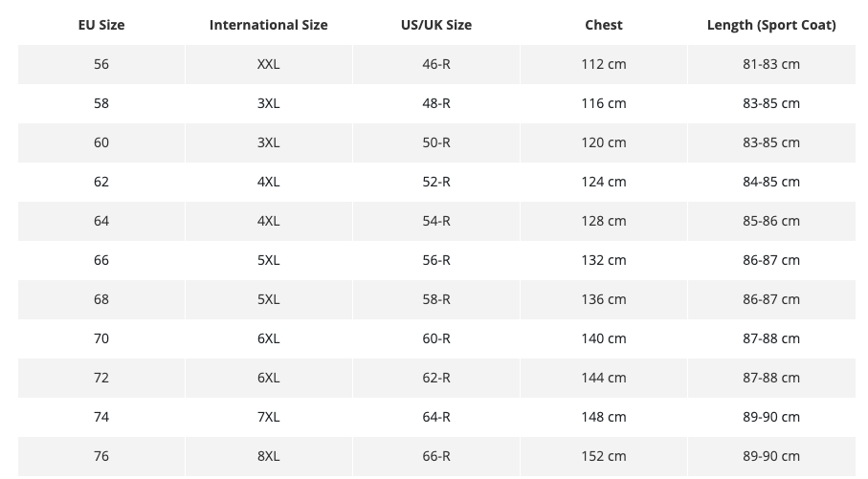Image resolution: width=868 pixels, height=479 pixels.
Task: Select the XXL international size cell
Action: [x=268, y=64]
